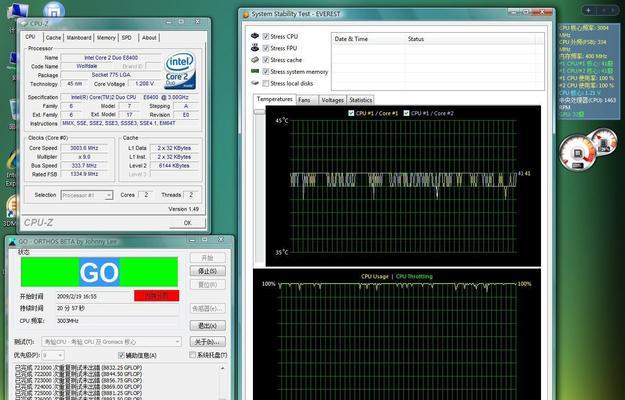Click the green memory module icon

click(x=255, y=71)
